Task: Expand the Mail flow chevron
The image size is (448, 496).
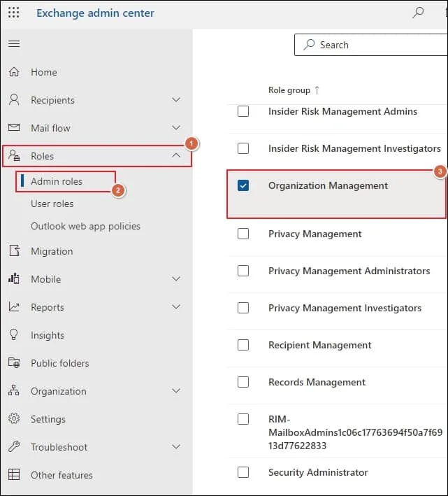Action: point(176,127)
